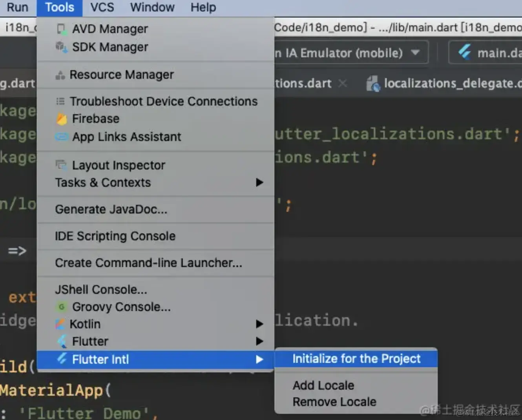
Task: Expand the Kotlin submenu arrow
Action: coord(259,324)
